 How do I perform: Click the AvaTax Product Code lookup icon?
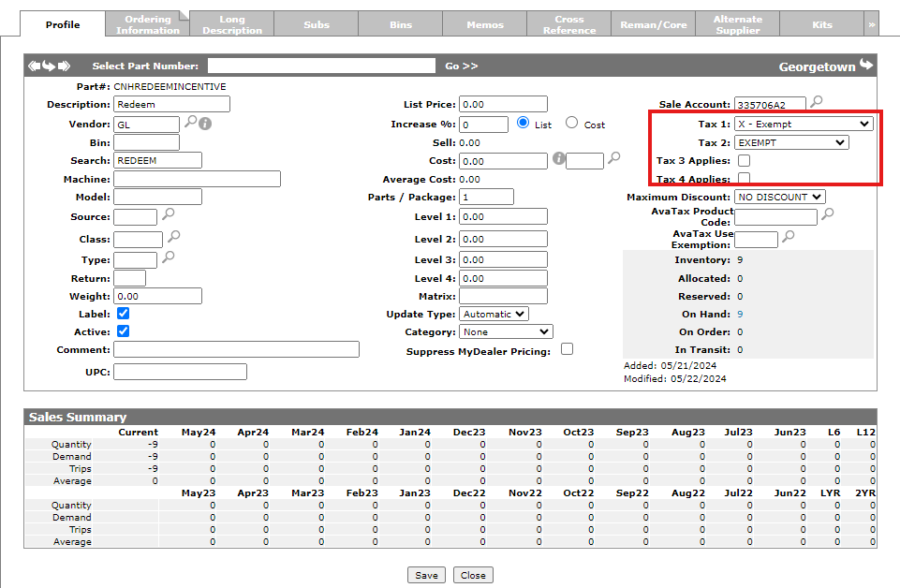[828, 215]
